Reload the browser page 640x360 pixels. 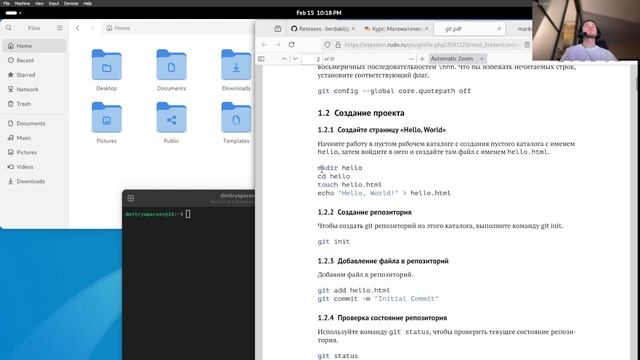pos(291,44)
